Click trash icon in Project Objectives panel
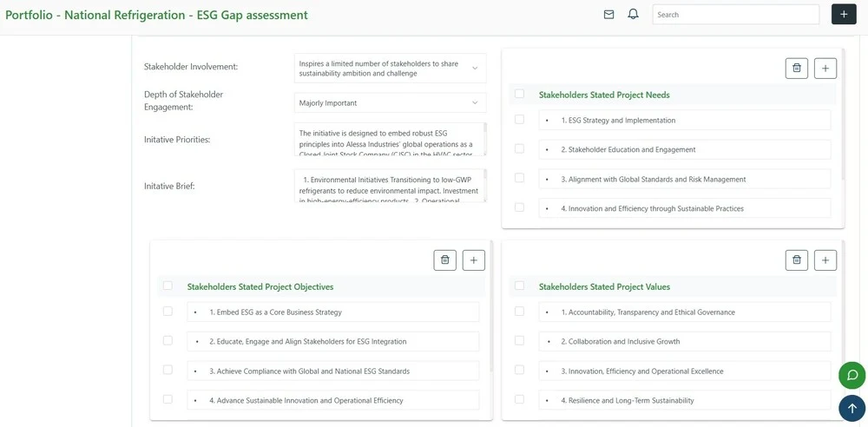 coord(444,259)
